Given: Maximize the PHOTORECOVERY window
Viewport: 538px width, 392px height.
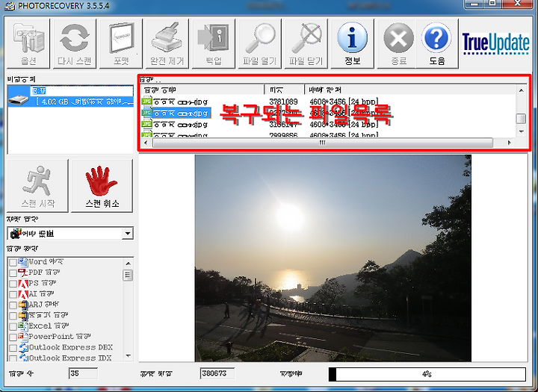Looking at the screenshot, I should point(492,4).
